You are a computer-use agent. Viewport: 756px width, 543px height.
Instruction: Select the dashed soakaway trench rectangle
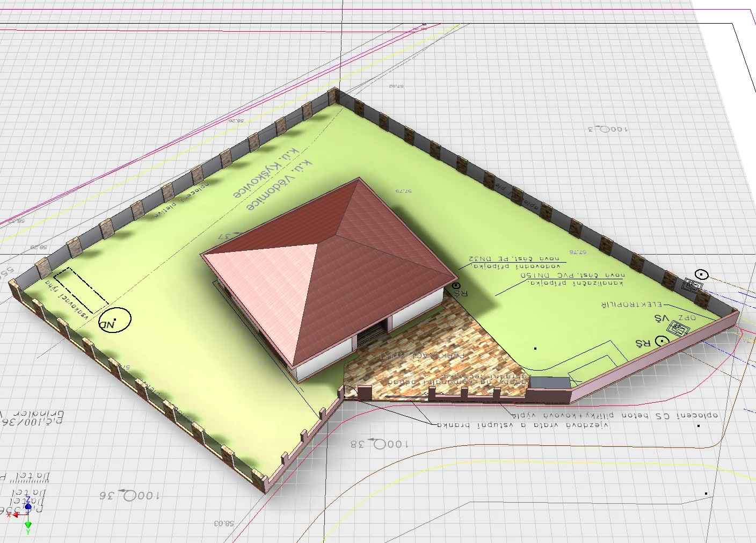81,290
